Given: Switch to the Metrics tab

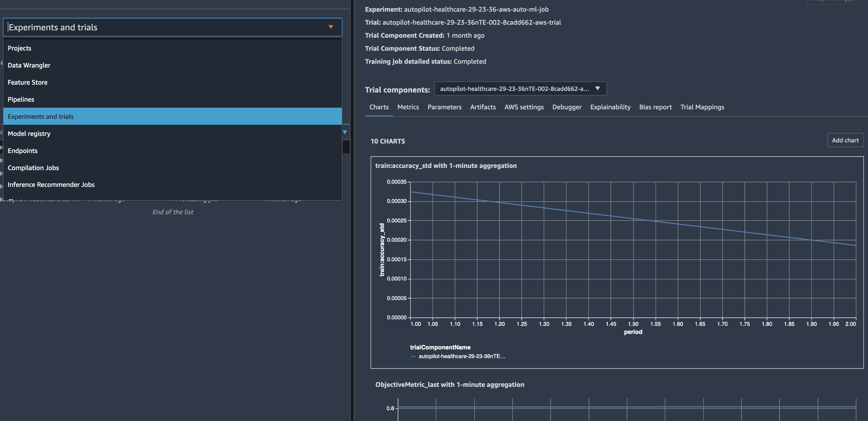Looking at the screenshot, I should pos(408,107).
